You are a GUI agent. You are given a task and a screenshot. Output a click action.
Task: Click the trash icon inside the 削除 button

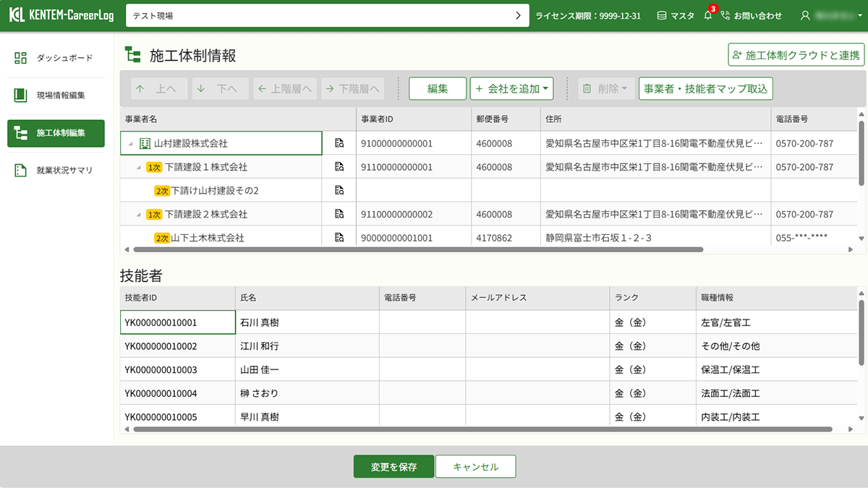(x=587, y=88)
